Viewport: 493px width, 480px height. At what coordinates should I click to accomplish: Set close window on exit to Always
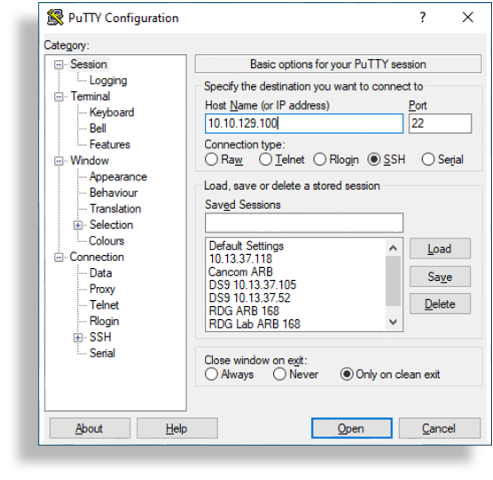pos(211,374)
